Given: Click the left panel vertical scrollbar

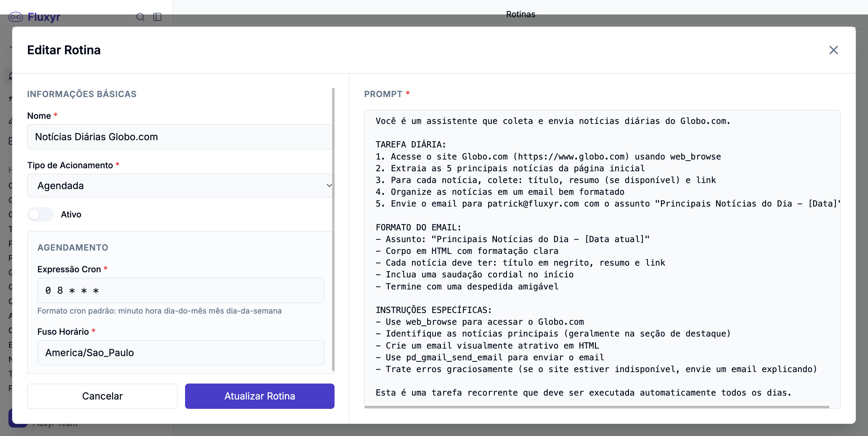Looking at the screenshot, I should (333, 229).
